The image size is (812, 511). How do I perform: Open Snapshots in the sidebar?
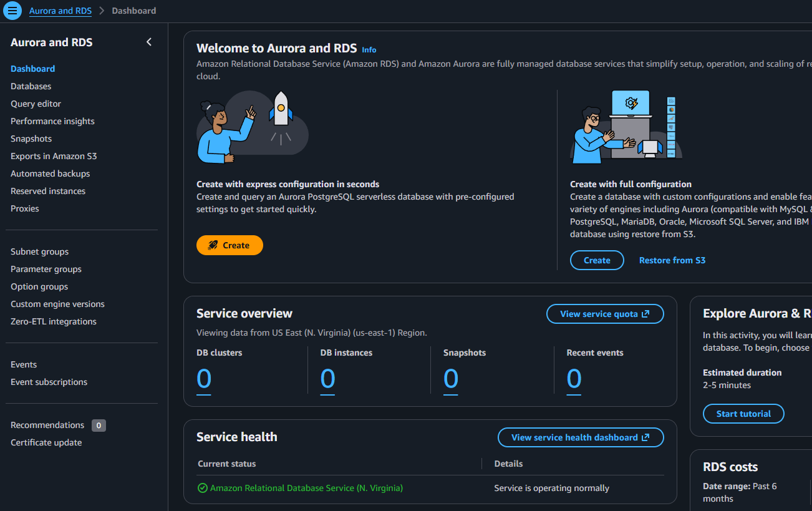pos(31,139)
